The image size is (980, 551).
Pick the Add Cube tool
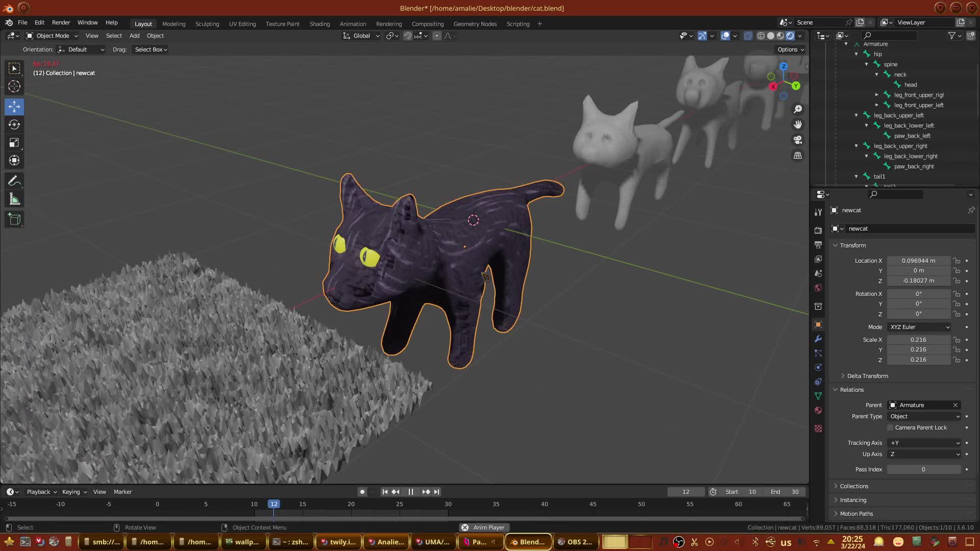(14, 220)
